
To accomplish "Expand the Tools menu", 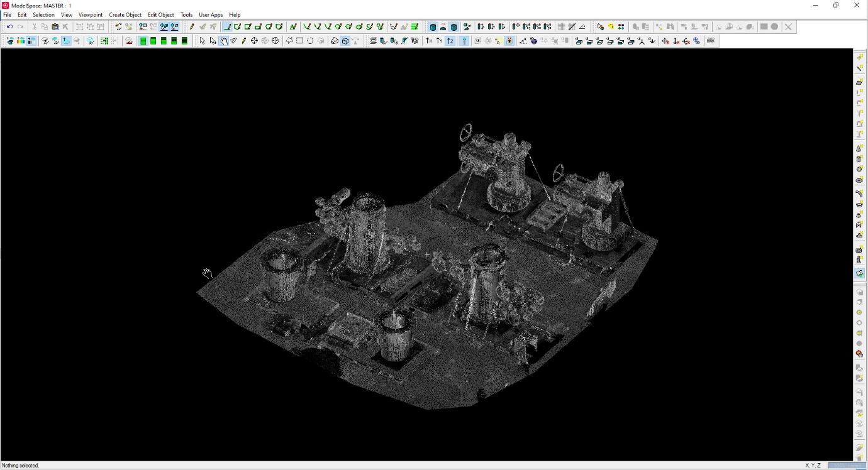I will [186, 14].
